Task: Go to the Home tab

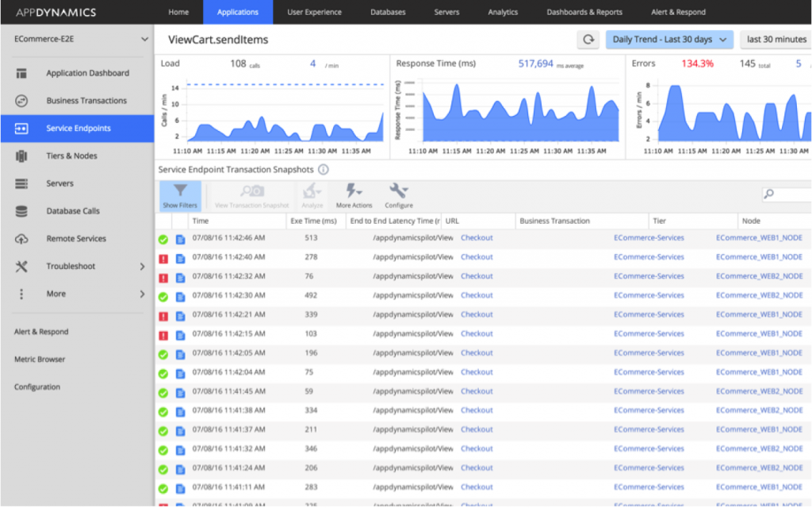Action: pos(178,12)
